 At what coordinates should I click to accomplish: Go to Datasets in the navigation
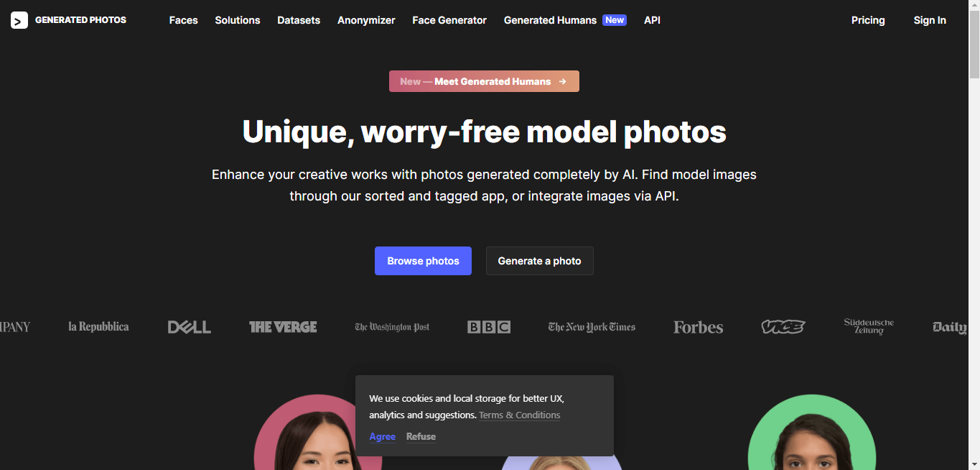point(299,20)
